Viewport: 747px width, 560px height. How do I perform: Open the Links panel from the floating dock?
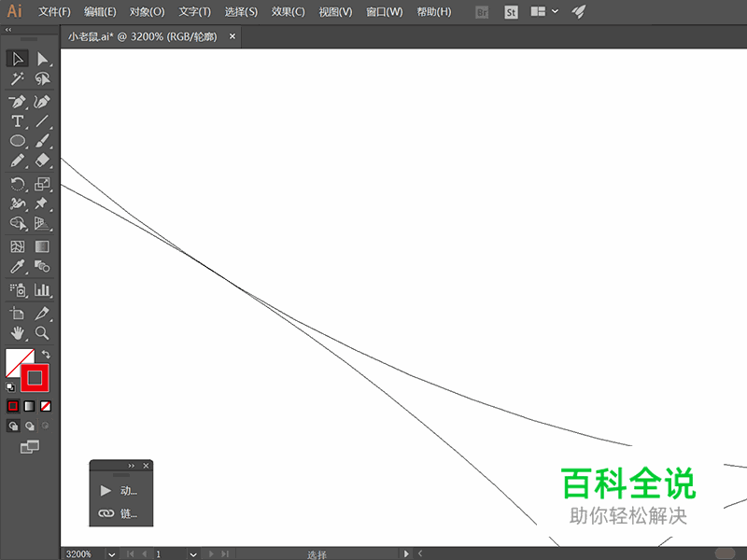pyautogui.click(x=120, y=512)
